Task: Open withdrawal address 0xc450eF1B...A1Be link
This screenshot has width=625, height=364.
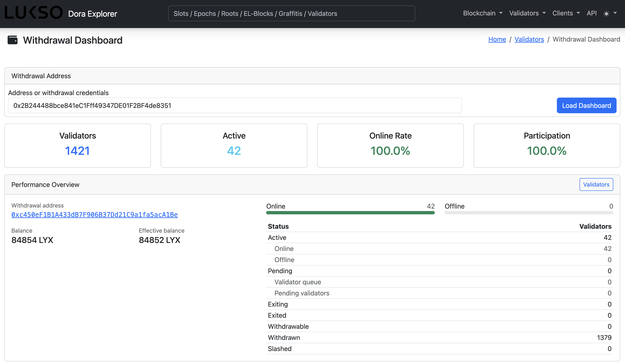Action: [94, 215]
